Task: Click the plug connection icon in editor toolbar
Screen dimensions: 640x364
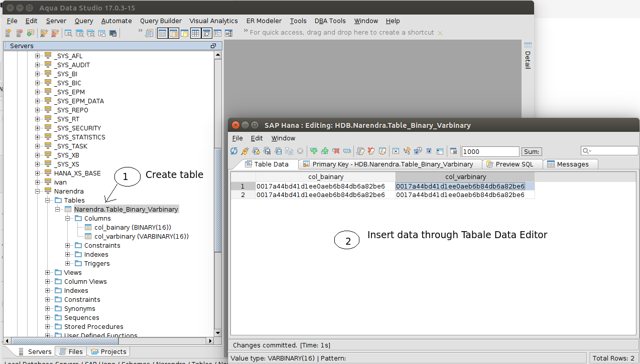Action: coord(245,151)
